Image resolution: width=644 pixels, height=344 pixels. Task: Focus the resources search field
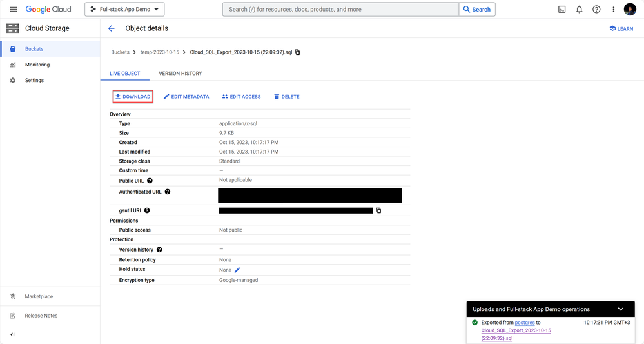click(x=340, y=9)
